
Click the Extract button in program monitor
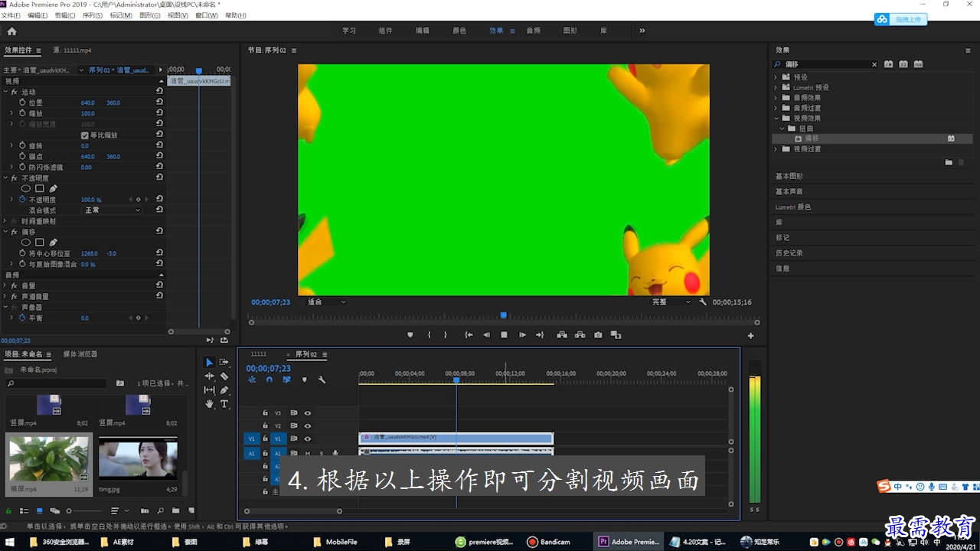point(580,334)
